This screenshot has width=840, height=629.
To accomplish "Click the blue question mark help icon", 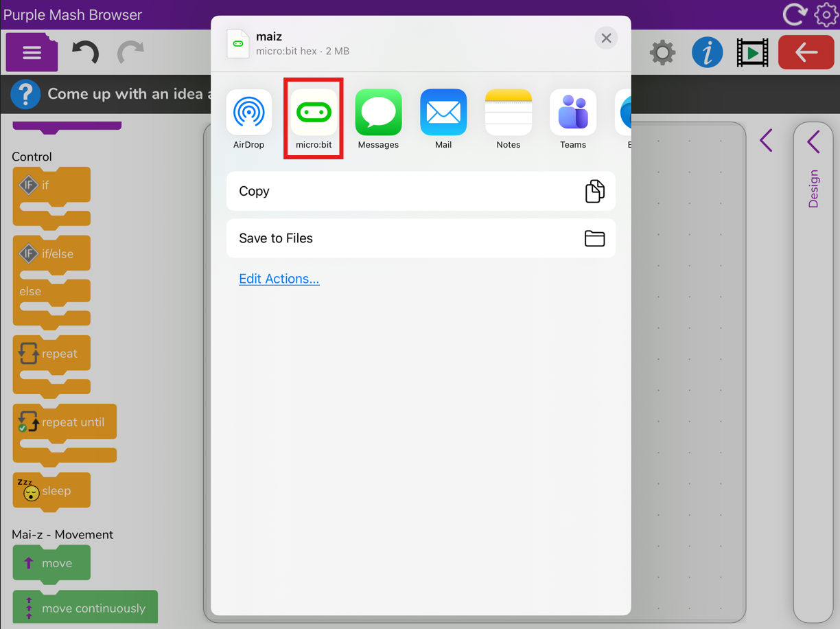I will [x=25, y=94].
